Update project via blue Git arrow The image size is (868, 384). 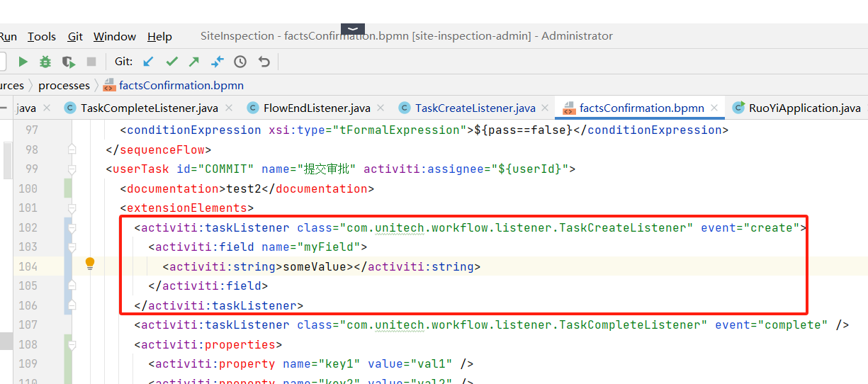148,62
